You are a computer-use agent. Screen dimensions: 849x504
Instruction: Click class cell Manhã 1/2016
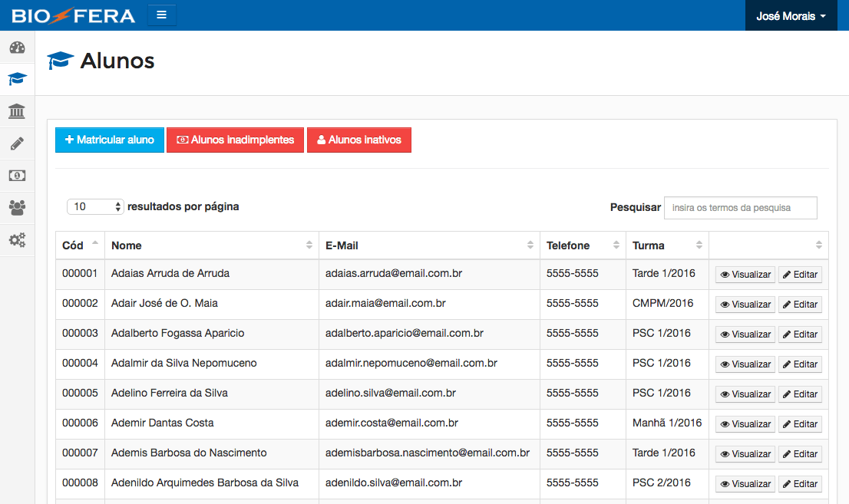pos(667,423)
